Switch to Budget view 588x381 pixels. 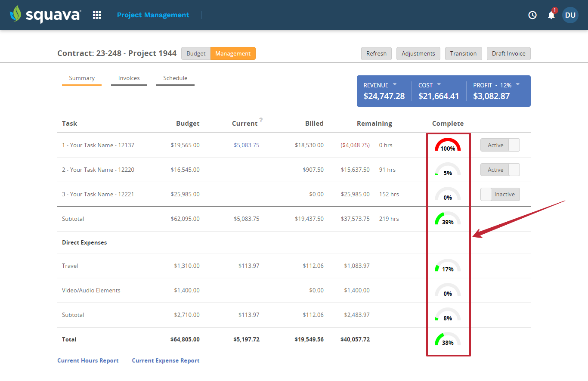(196, 53)
